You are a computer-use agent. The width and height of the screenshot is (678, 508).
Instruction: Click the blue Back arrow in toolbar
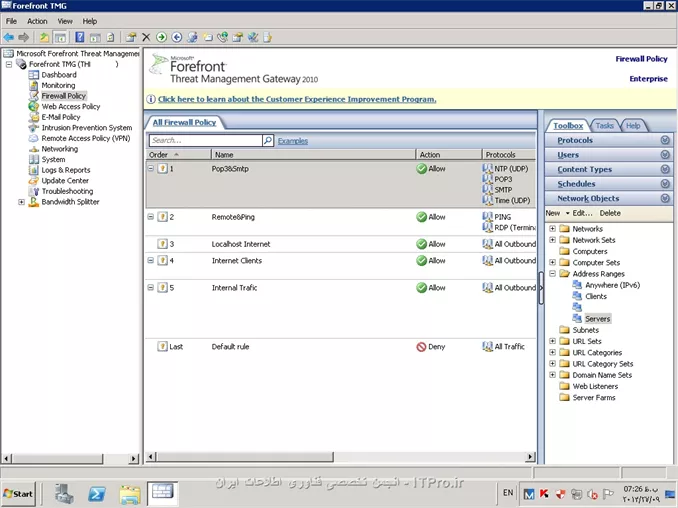(x=8, y=37)
